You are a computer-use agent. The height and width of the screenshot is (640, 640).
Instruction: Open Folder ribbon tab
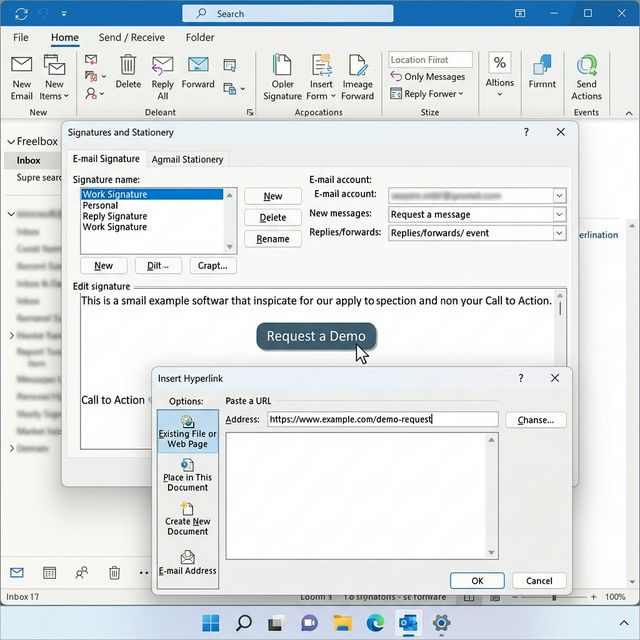tap(200, 38)
